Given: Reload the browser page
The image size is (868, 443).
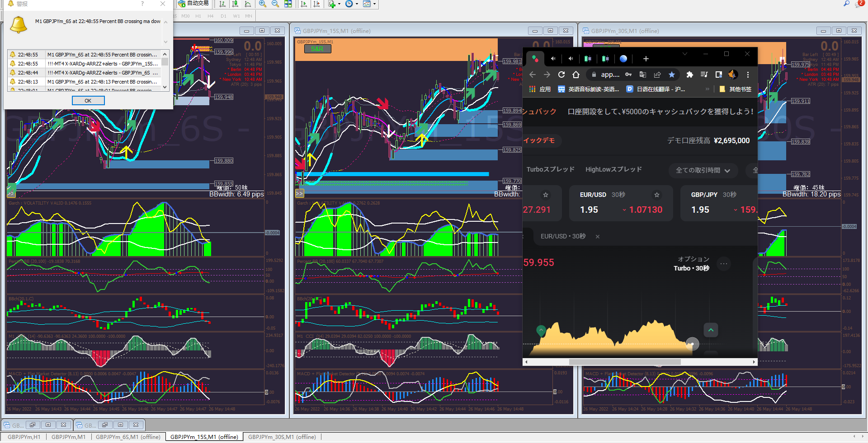Looking at the screenshot, I should (x=561, y=75).
